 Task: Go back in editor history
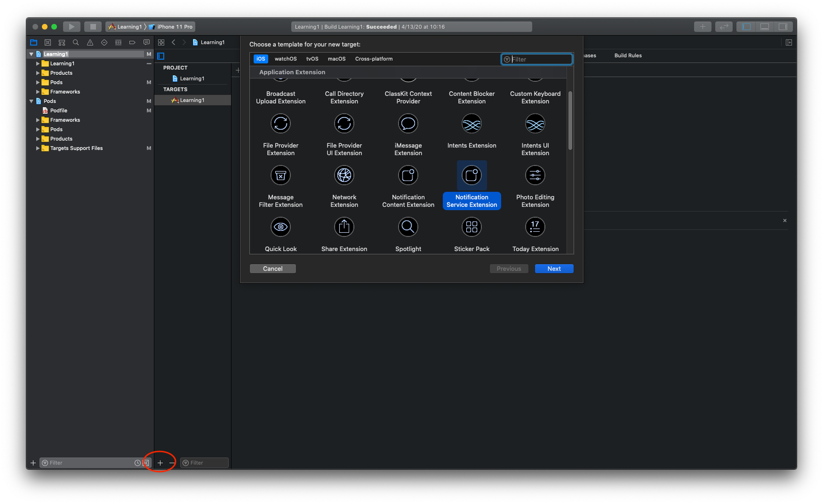tap(174, 42)
